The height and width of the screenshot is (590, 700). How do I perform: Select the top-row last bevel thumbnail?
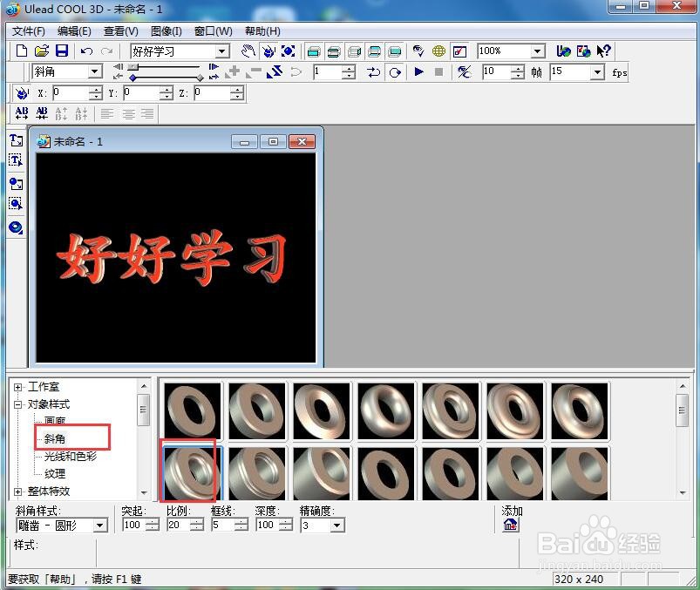580,410
